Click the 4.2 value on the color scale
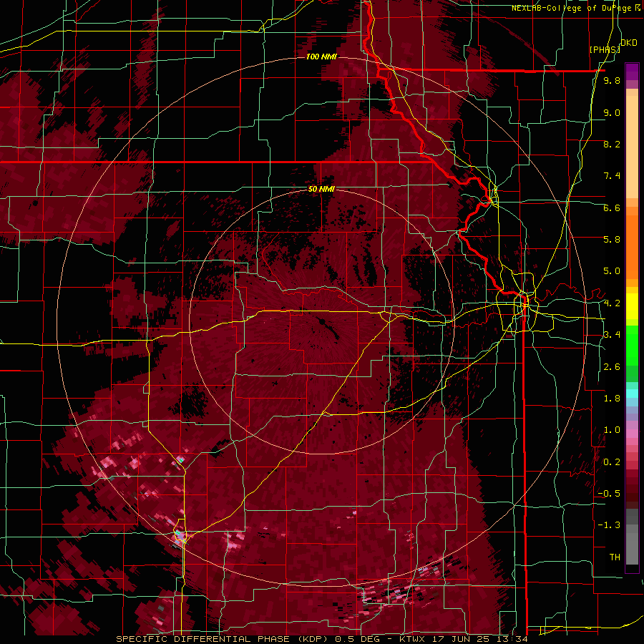Viewport: 644px width, 644px height. (x=612, y=303)
